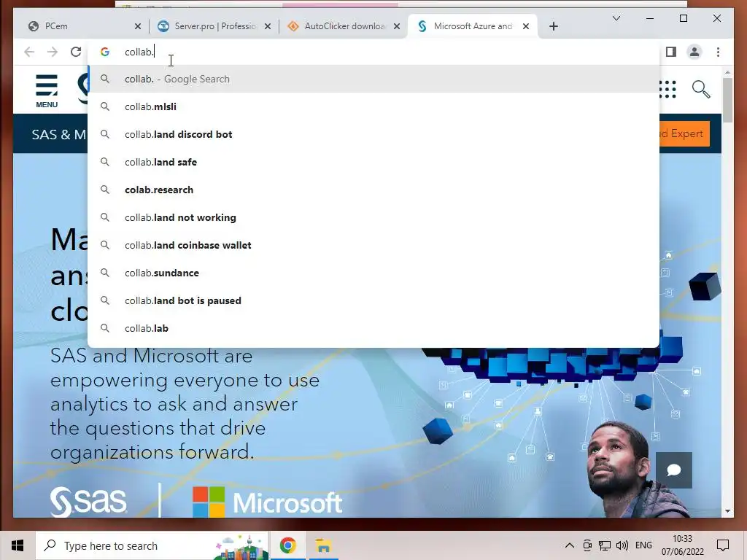
Task: Open tab search chevron in title bar
Action: click(x=616, y=18)
